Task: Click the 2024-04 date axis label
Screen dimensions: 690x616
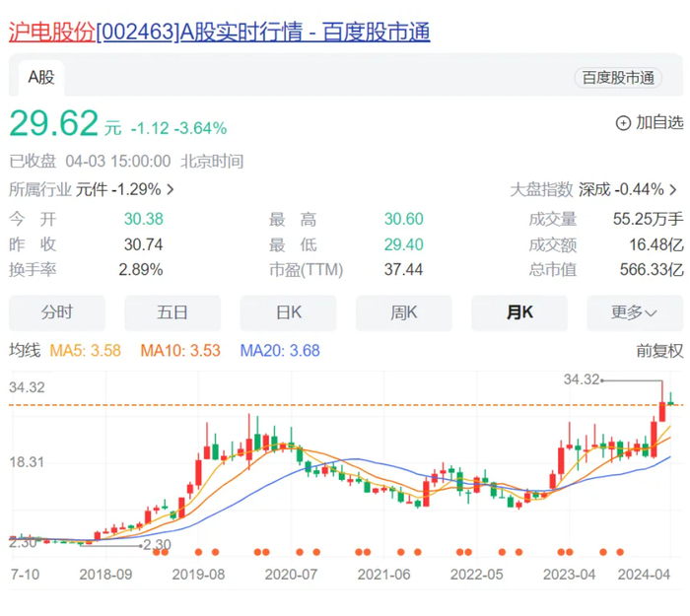Action: pos(644,575)
